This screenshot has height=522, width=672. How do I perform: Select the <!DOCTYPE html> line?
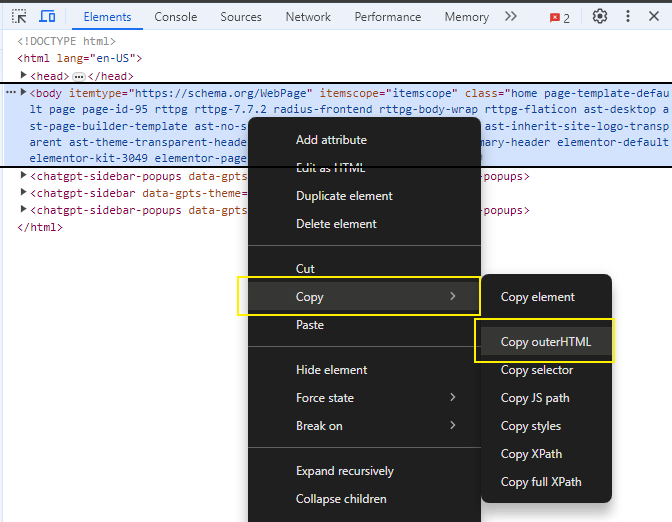pyautogui.click(x=66, y=41)
